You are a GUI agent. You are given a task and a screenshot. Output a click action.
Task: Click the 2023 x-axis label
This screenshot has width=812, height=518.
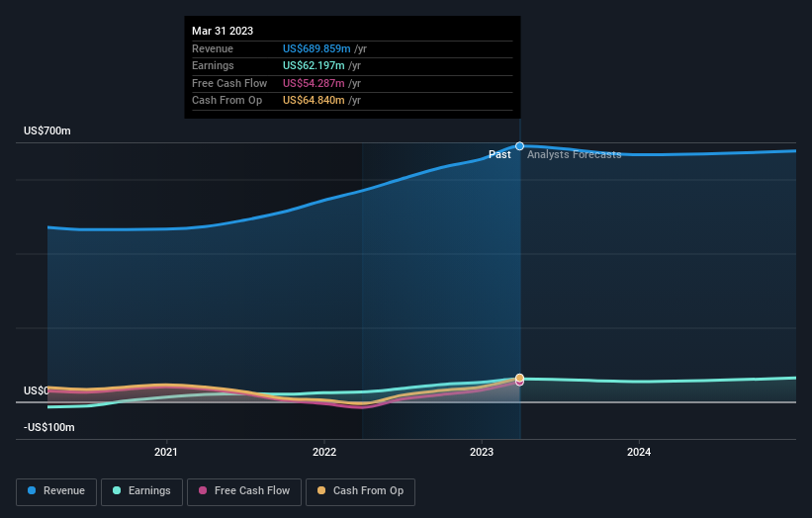pyautogui.click(x=482, y=453)
